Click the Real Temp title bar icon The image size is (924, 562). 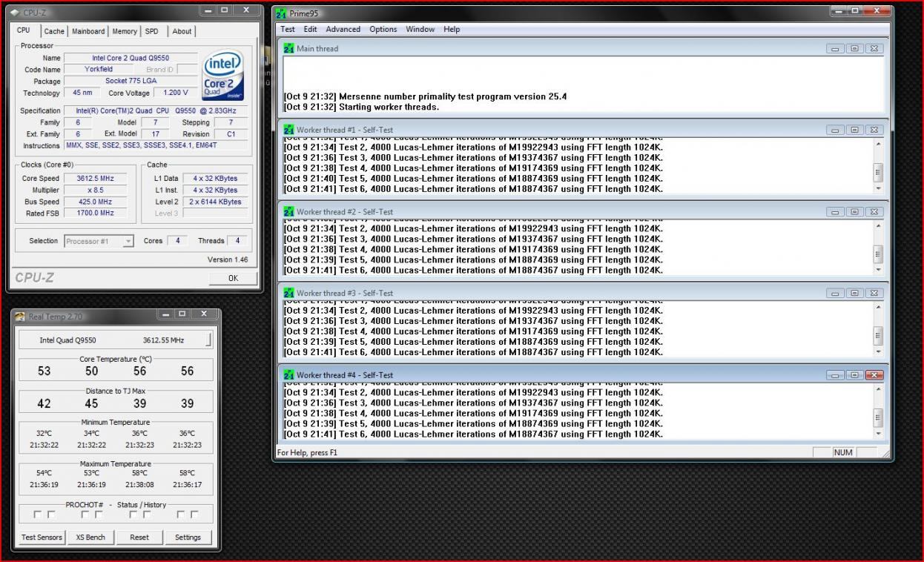tap(20, 317)
